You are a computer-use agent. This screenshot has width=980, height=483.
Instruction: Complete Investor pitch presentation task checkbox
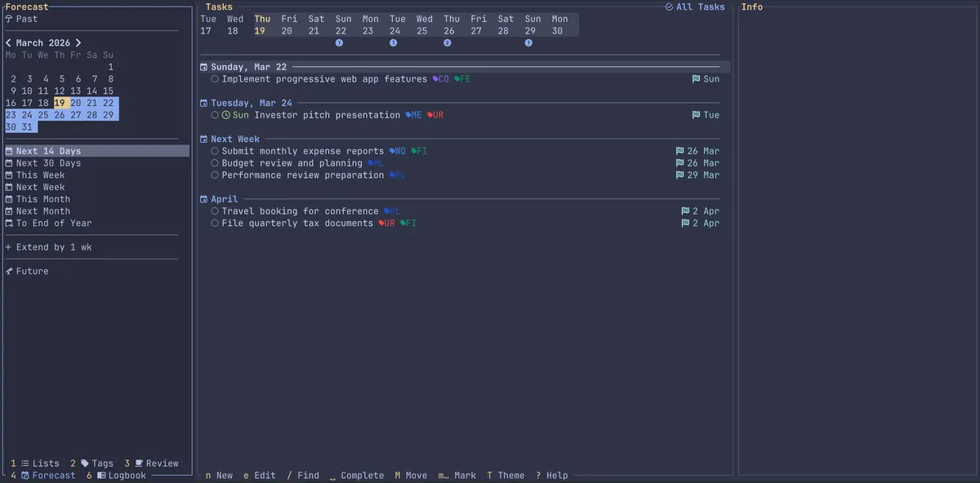tap(215, 115)
